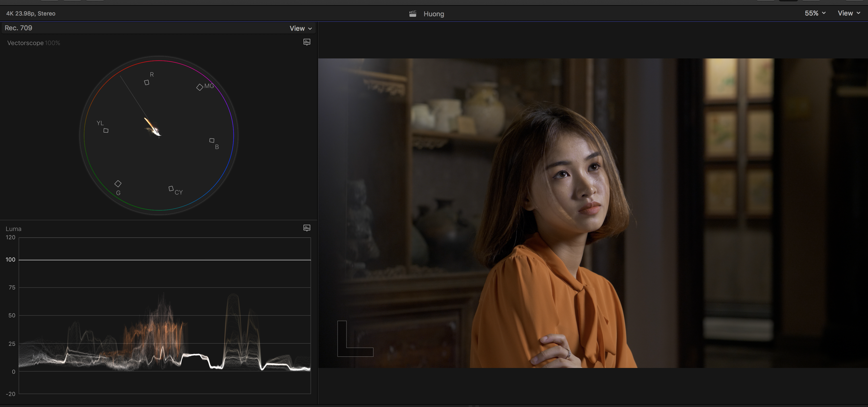Click the G target in vectorscope
This screenshot has width=868, height=407.
click(118, 184)
